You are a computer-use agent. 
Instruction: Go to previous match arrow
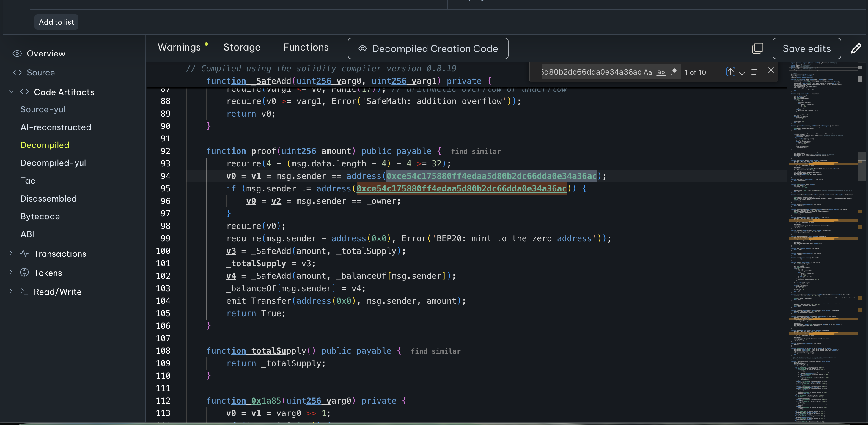click(730, 72)
